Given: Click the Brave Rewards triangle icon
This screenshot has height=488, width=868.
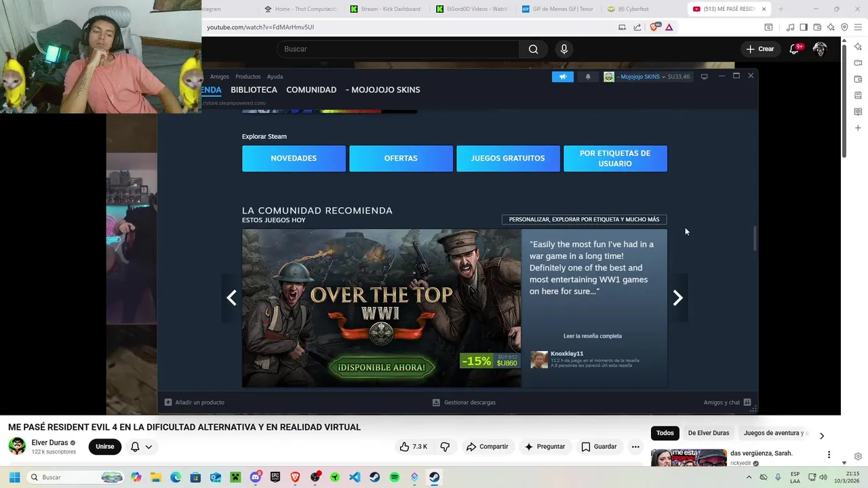Looking at the screenshot, I should (x=669, y=27).
